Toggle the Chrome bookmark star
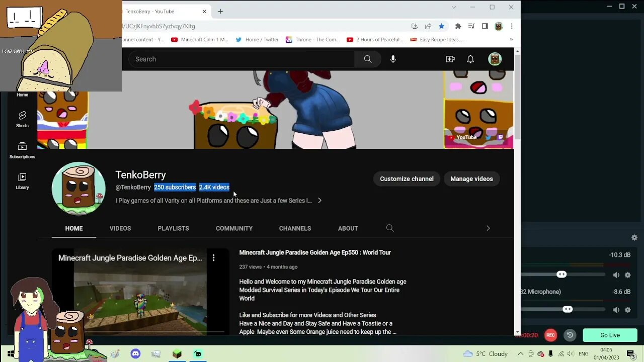This screenshot has height=362, width=644. point(441,26)
